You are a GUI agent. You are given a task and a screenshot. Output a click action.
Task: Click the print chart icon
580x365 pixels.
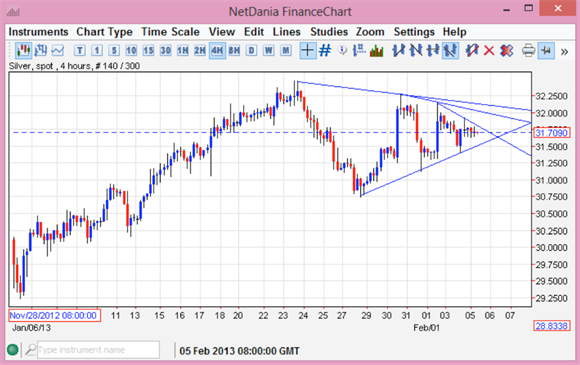[x=528, y=50]
